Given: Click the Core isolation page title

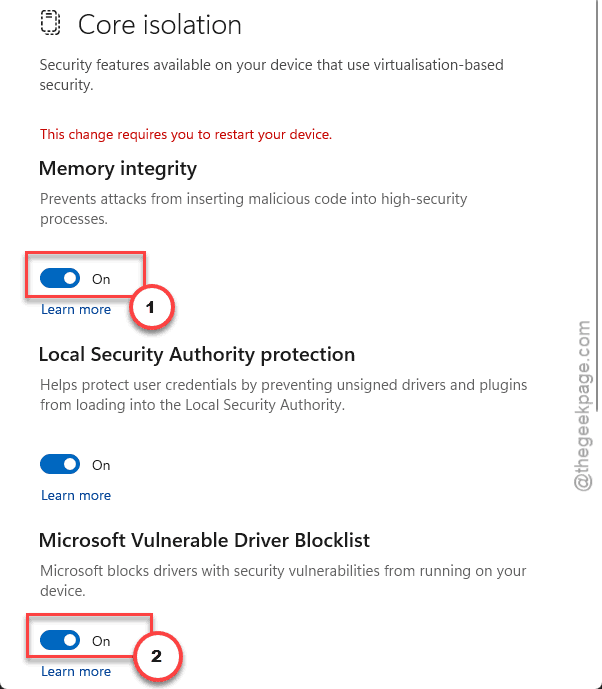Looking at the screenshot, I should (160, 25).
